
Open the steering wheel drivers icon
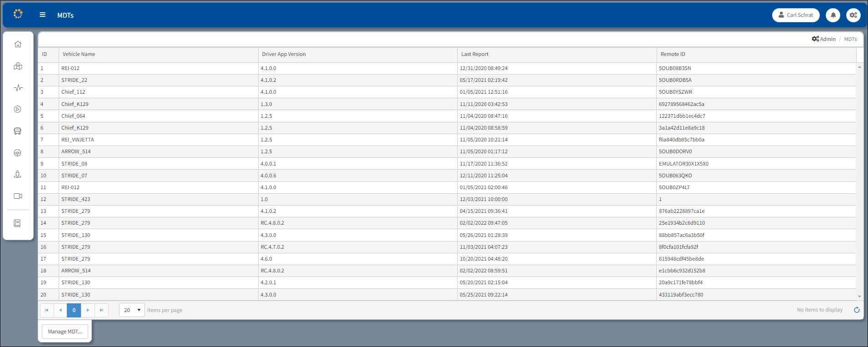click(x=18, y=153)
